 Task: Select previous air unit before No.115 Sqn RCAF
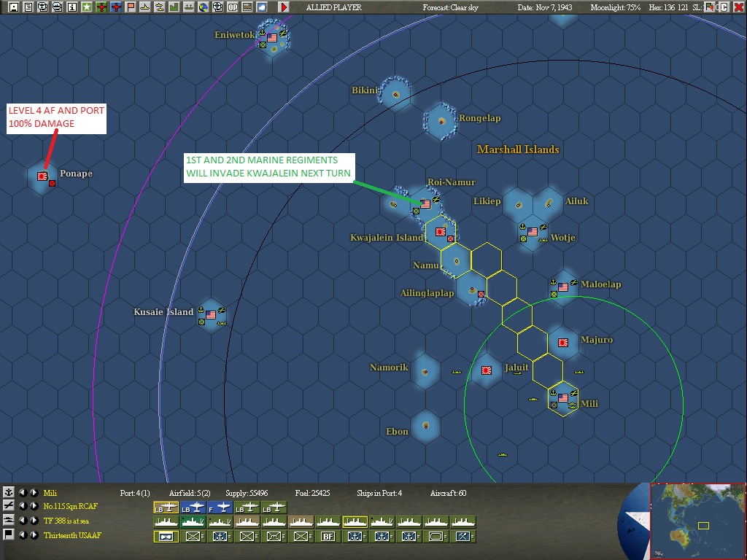pos(23,506)
